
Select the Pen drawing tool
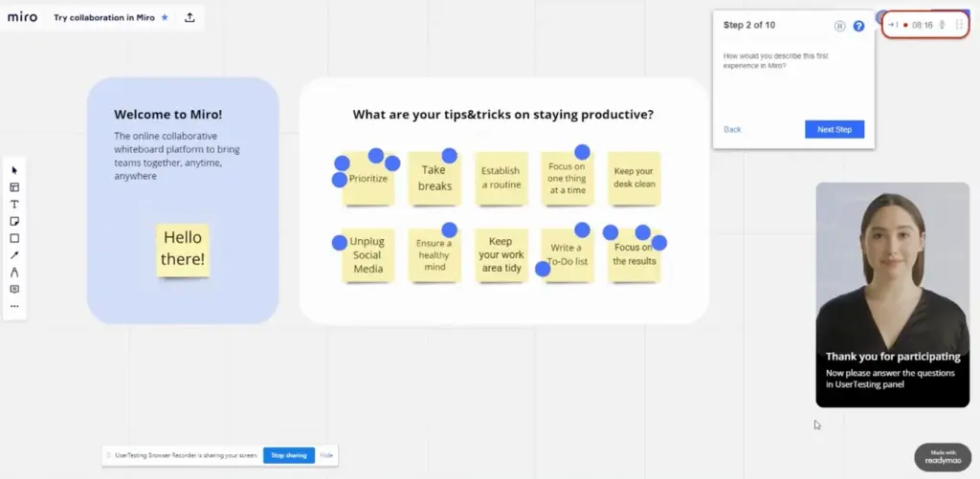tap(14, 272)
